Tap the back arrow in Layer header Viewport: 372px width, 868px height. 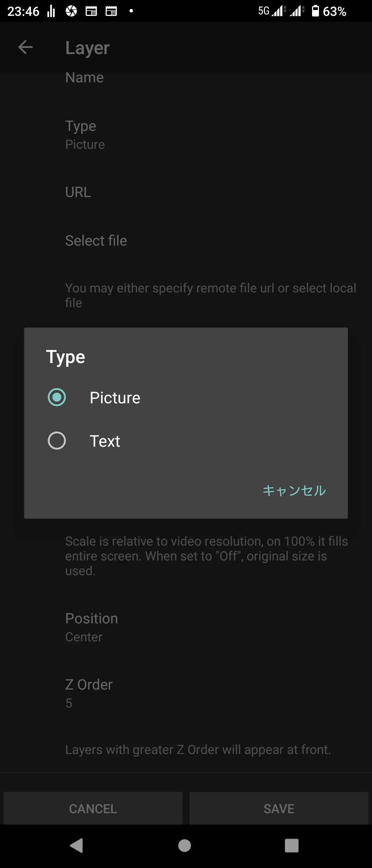tap(25, 47)
